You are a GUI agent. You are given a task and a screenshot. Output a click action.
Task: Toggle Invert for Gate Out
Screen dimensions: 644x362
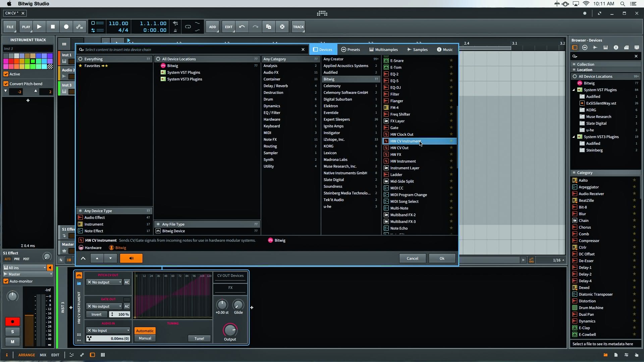click(x=96, y=314)
